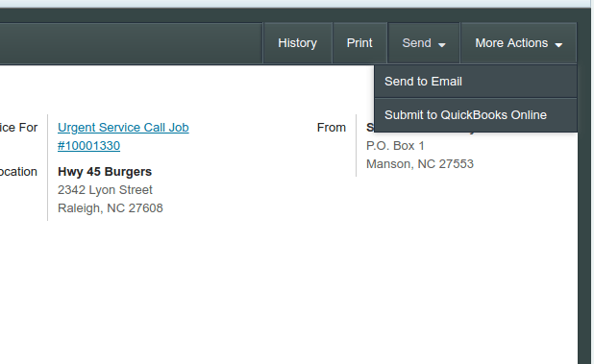Click the truncated Invoice For label

(18, 128)
